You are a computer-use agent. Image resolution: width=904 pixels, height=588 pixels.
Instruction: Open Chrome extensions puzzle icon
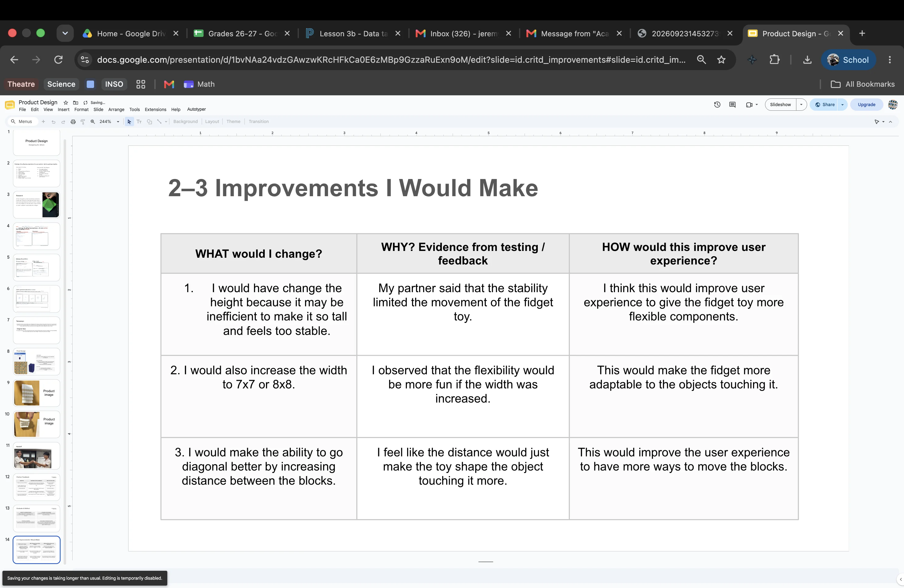click(775, 60)
